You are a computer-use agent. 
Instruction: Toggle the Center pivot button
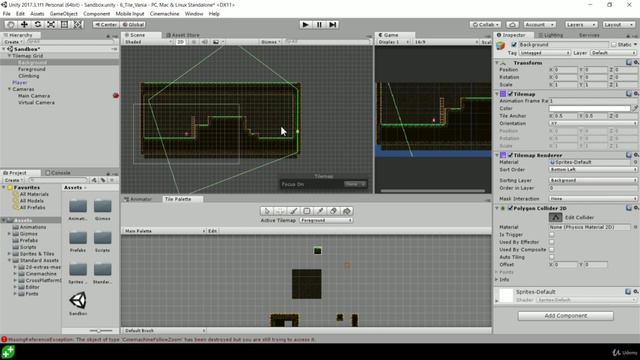(x=106, y=24)
